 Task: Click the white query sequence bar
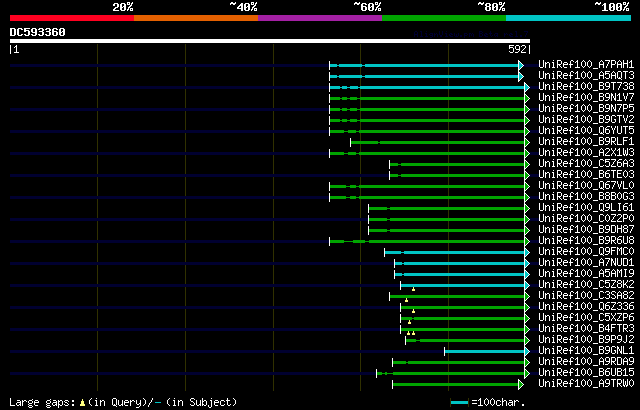pyautogui.click(x=270, y=41)
